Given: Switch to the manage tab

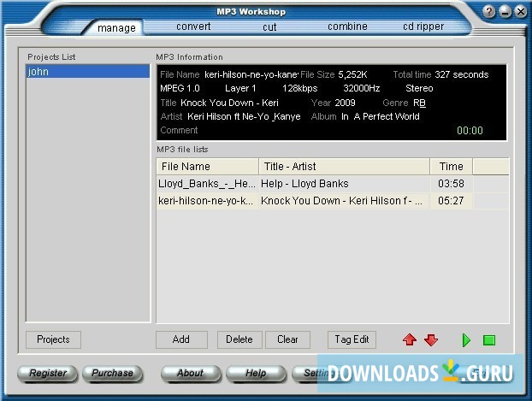Looking at the screenshot, I should coord(116,28).
